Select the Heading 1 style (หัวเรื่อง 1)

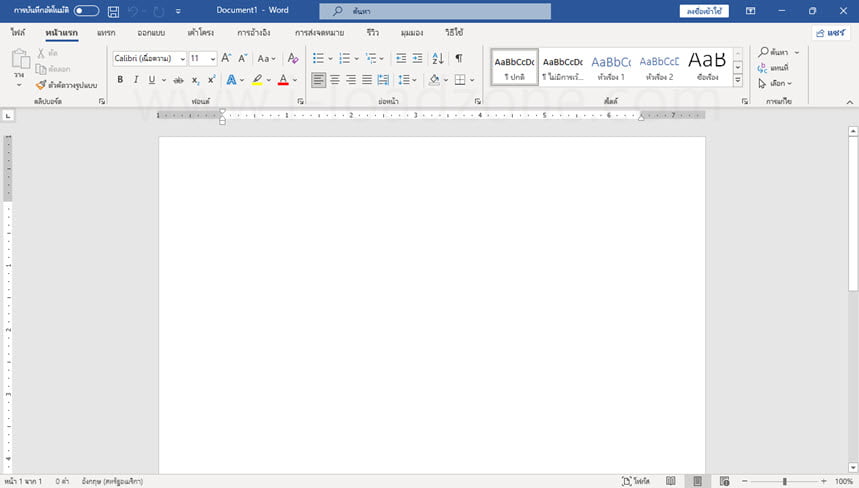coord(611,67)
